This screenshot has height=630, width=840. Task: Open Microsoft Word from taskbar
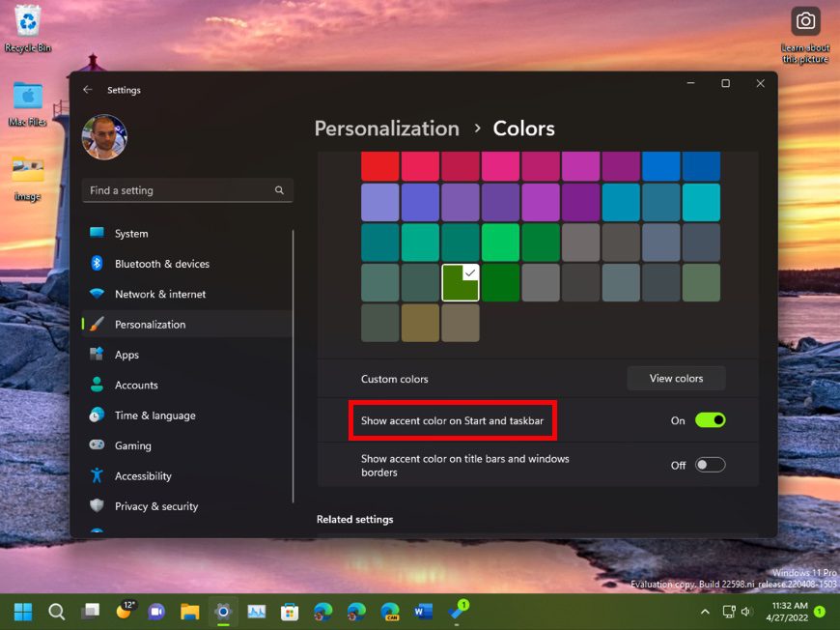423,612
